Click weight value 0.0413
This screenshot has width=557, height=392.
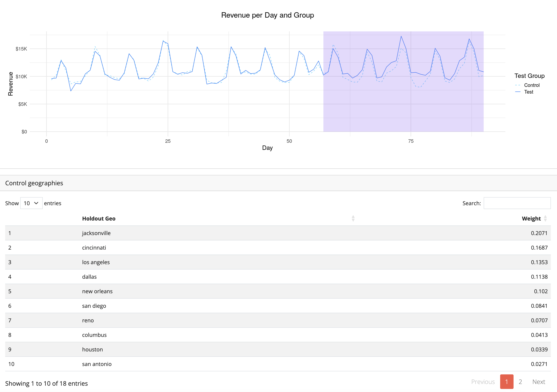pyautogui.click(x=539, y=335)
